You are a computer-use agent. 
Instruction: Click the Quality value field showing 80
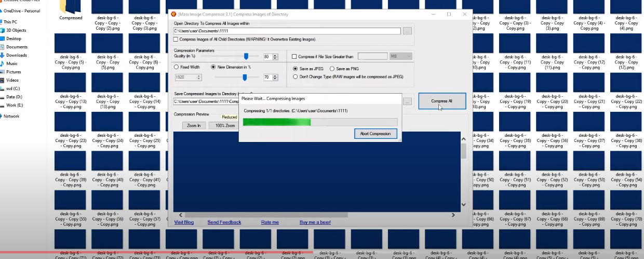(x=267, y=57)
